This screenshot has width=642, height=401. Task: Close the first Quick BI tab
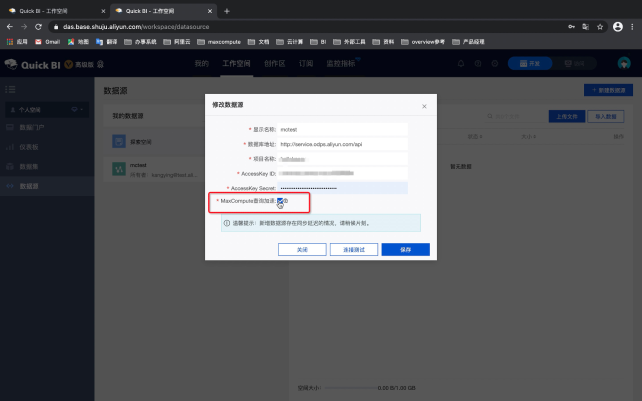pyautogui.click(x=103, y=11)
